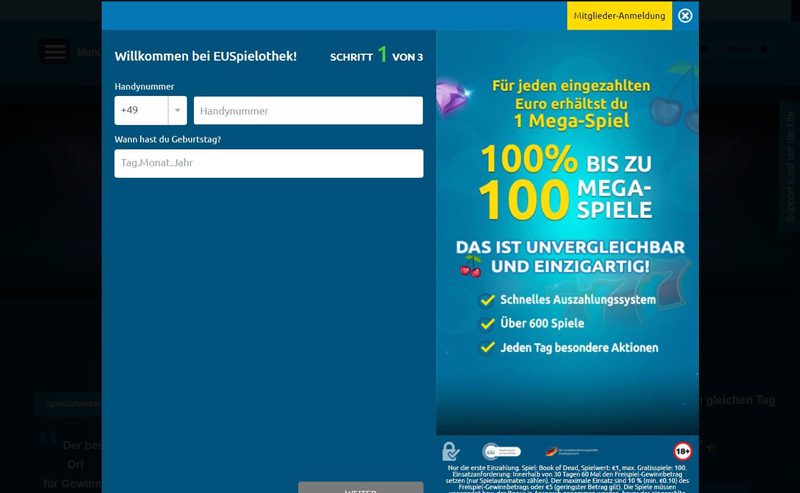This screenshot has height=493, width=800.
Task: Open the Support side tab on right edge
Action: click(789, 165)
